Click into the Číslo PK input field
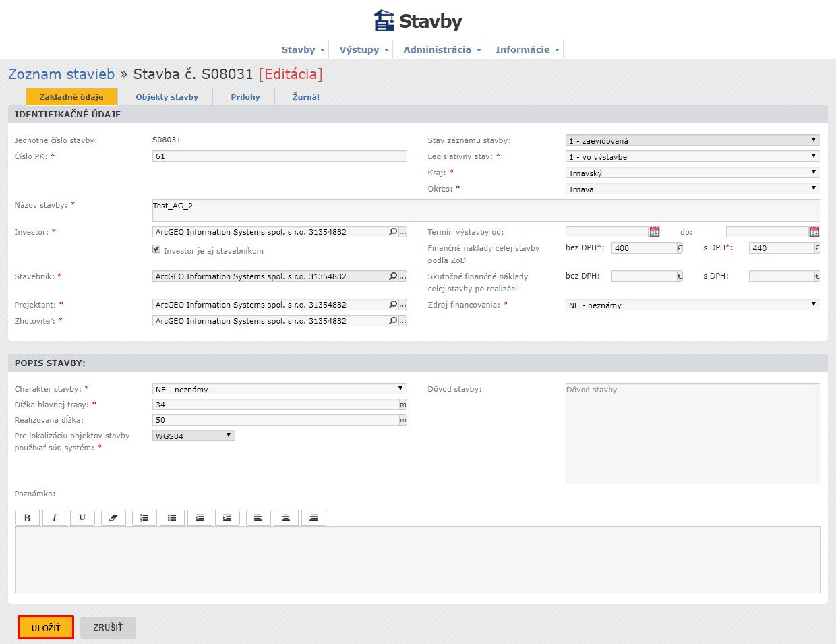This screenshot has width=836, height=644. 279,156
